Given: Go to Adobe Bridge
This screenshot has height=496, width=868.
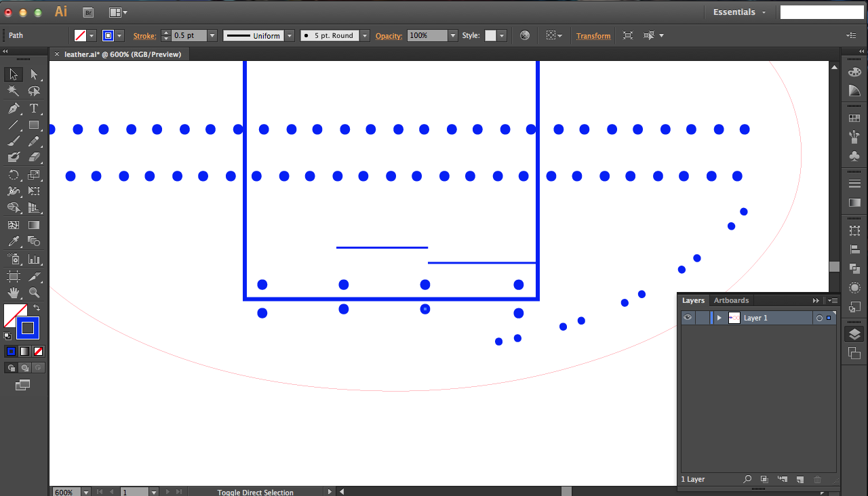Looking at the screenshot, I should coord(88,12).
